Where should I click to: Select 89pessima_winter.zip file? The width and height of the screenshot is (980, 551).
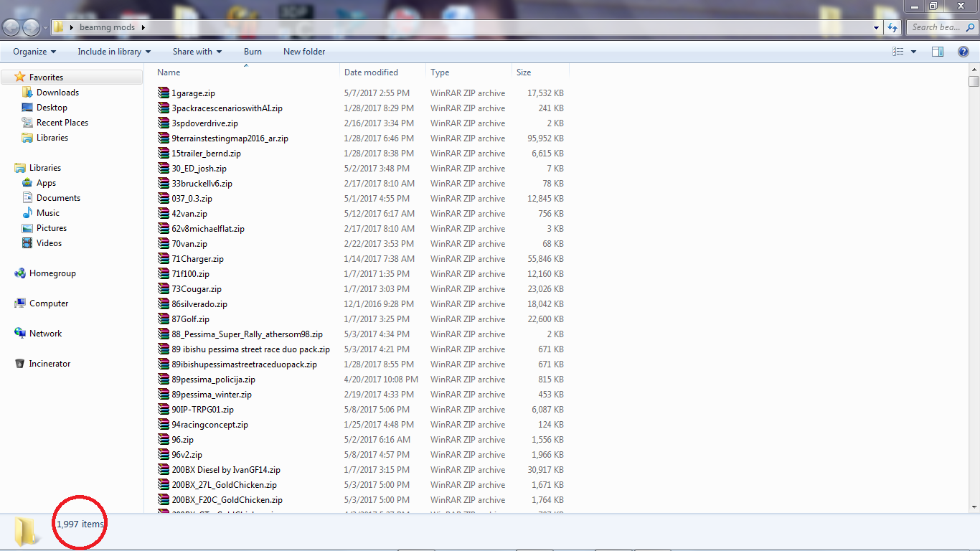[x=212, y=395]
